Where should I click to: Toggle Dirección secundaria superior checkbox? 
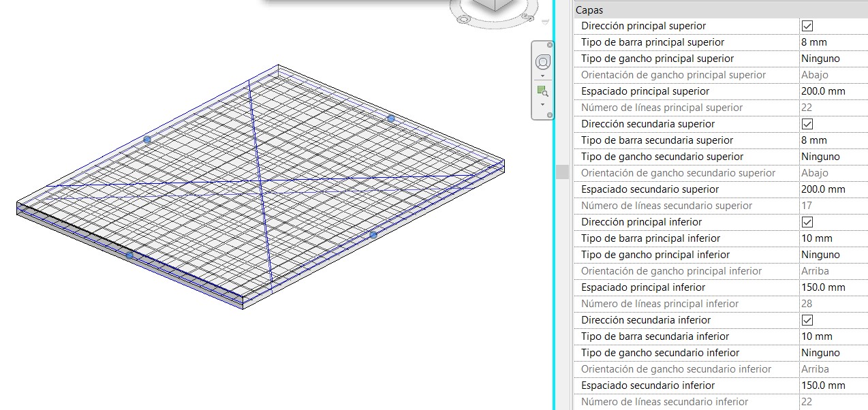807,124
